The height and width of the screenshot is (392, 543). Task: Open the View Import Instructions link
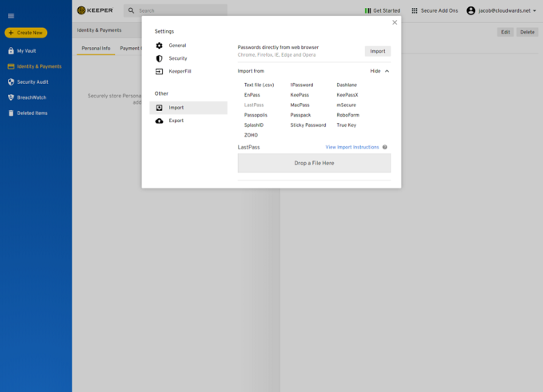[352, 147]
